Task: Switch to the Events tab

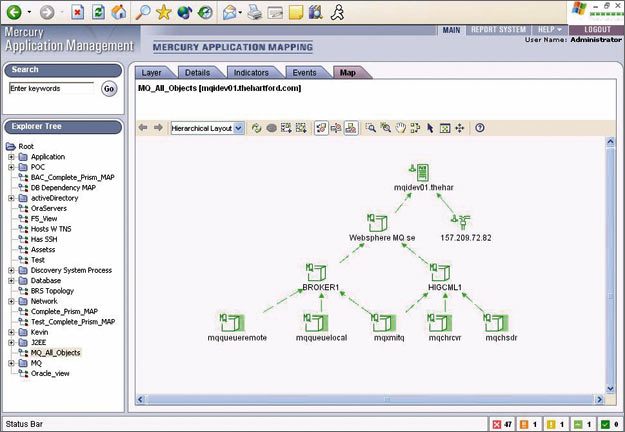Action: [x=304, y=73]
